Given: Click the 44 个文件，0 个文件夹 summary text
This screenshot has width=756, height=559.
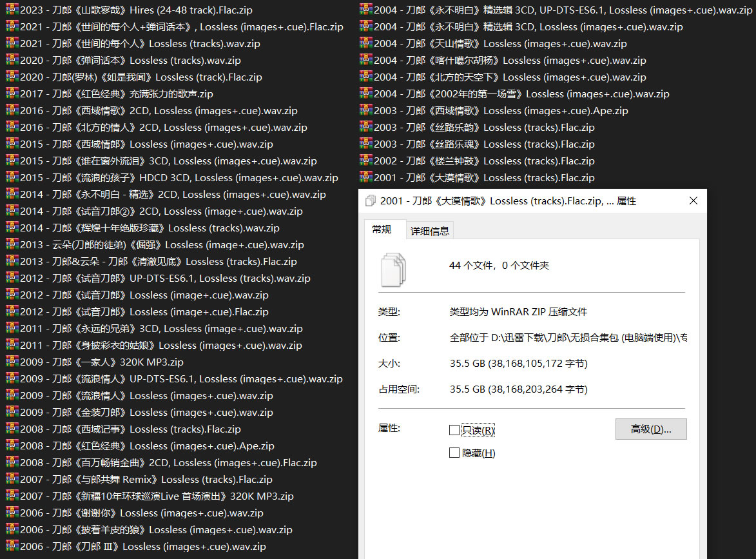Looking at the screenshot, I should point(499,265).
